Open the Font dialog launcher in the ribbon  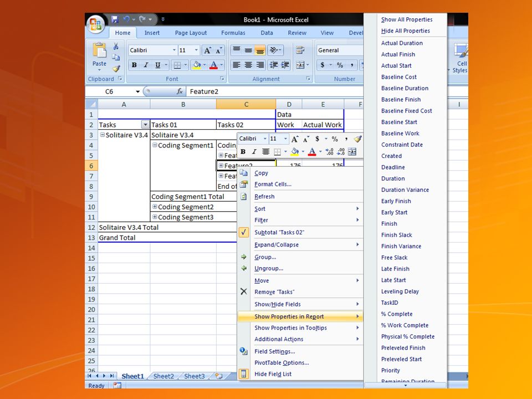tap(222, 78)
